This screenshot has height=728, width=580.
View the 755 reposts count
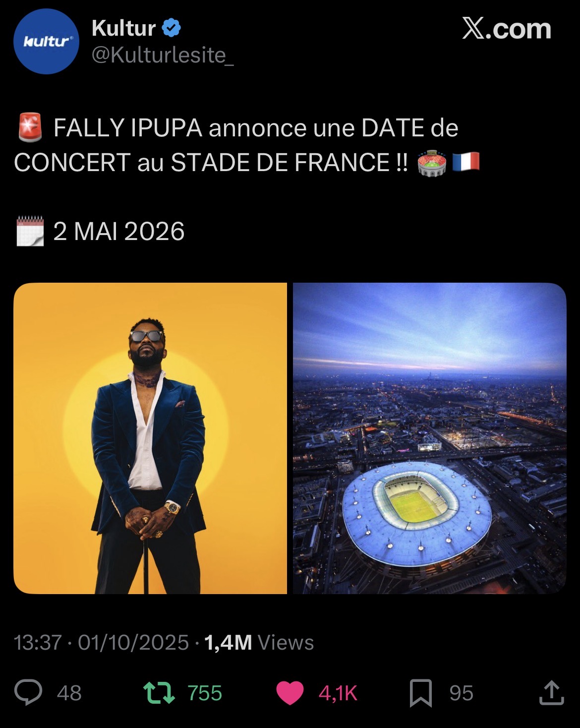pyautogui.click(x=205, y=693)
